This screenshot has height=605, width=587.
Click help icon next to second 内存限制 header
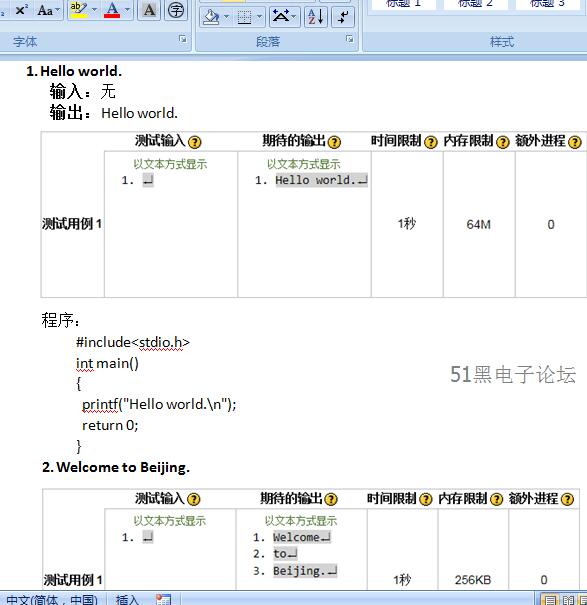tap(497, 499)
